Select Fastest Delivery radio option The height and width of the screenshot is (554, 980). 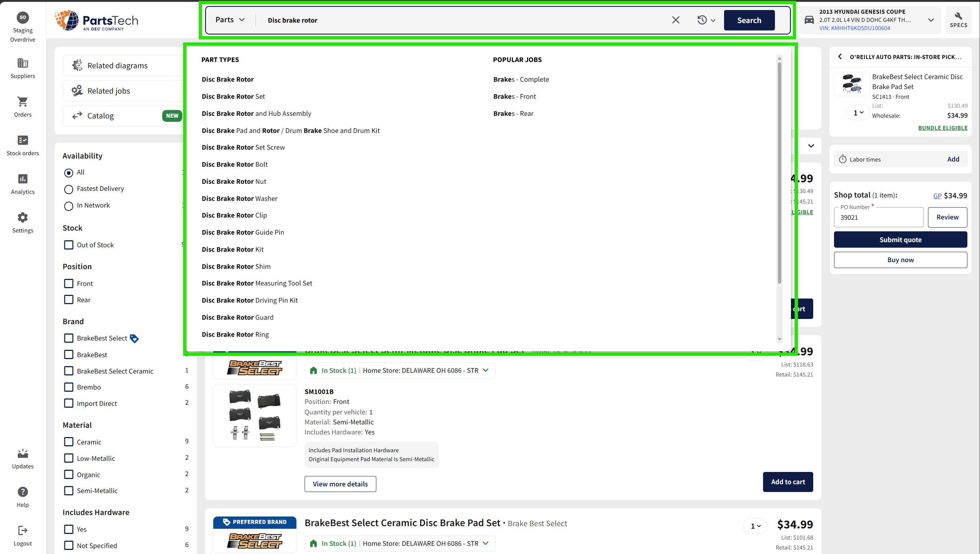(68, 189)
